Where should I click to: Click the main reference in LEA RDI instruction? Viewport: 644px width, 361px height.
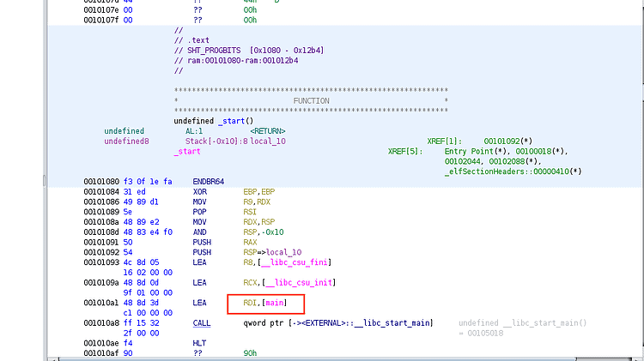pyautogui.click(x=274, y=303)
